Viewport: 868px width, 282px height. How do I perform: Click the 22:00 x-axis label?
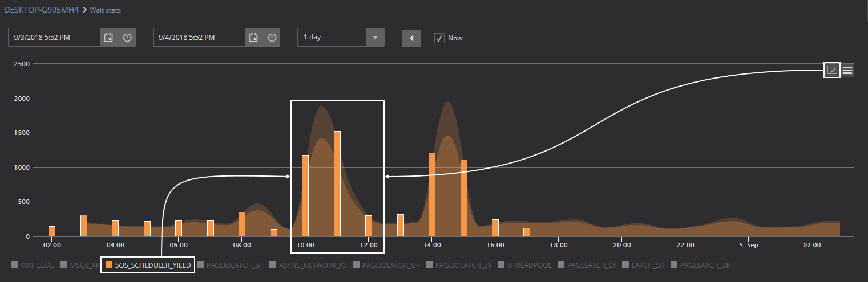pyautogui.click(x=685, y=245)
